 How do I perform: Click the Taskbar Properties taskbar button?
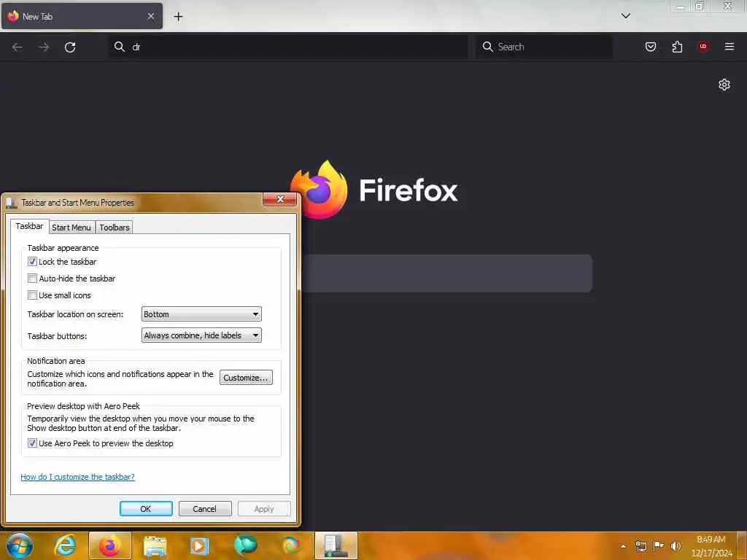tap(336, 545)
